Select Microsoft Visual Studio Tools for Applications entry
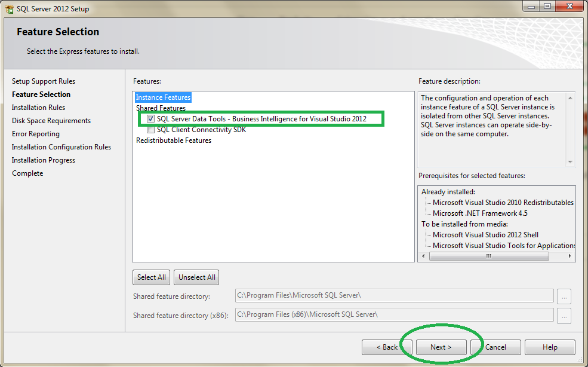 (x=504, y=246)
